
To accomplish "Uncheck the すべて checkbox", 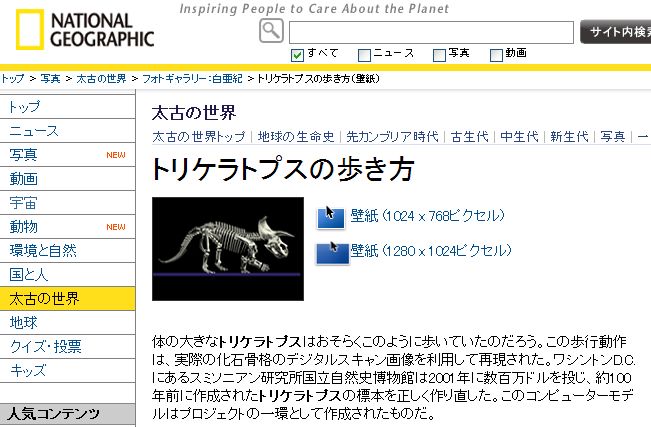I will coord(297,55).
